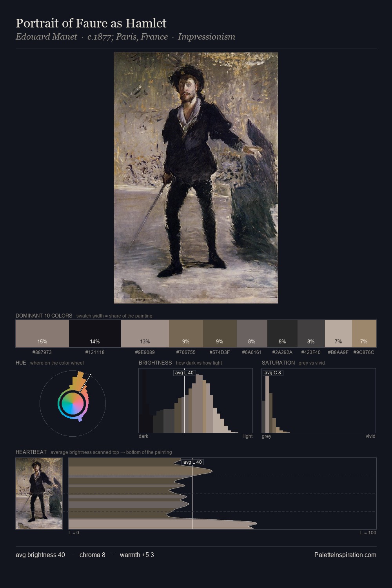Click the saturation histogram chart
The width and height of the screenshot is (392, 588).
tap(319, 401)
